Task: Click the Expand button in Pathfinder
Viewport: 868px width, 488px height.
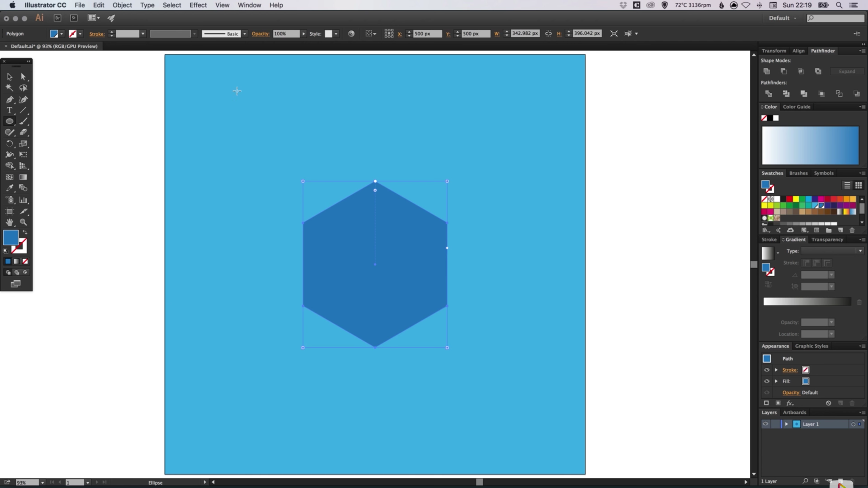Action: (x=847, y=71)
